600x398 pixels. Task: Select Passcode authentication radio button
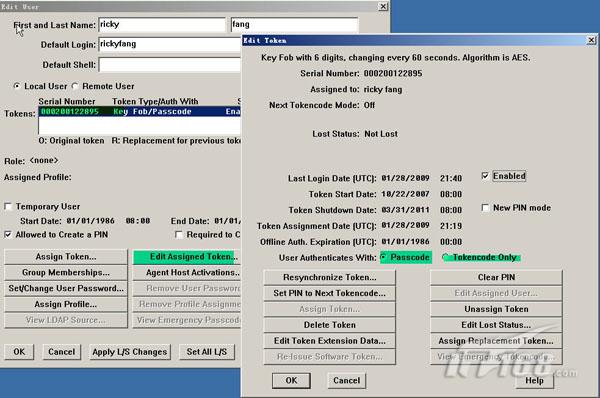[384, 258]
